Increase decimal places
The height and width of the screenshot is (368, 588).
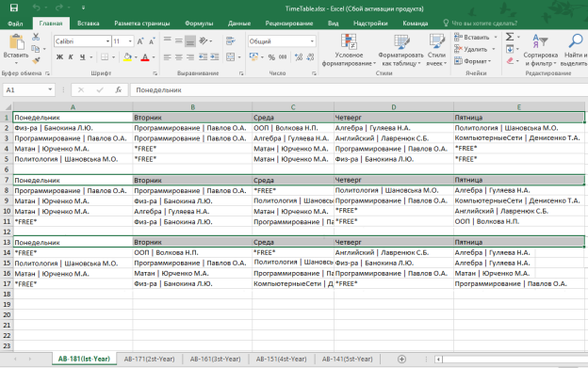pos(299,57)
